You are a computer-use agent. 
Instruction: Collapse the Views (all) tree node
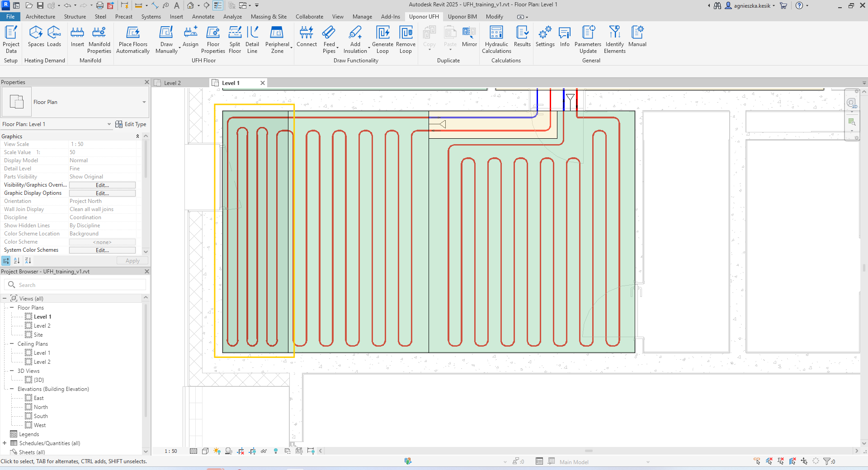pos(5,298)
